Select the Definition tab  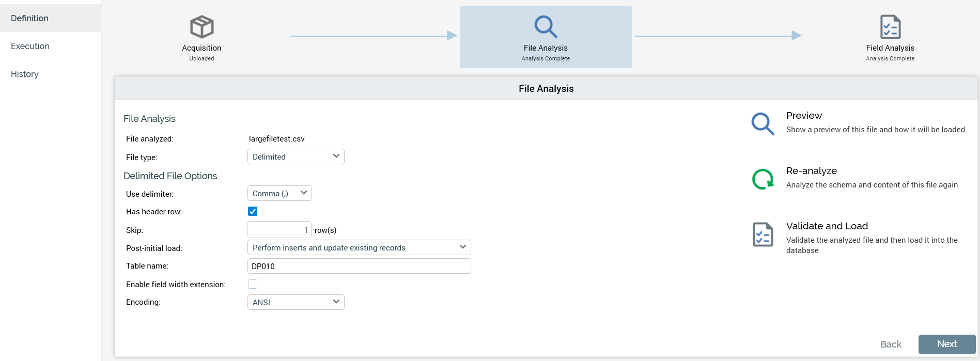[x=29, y=18]
